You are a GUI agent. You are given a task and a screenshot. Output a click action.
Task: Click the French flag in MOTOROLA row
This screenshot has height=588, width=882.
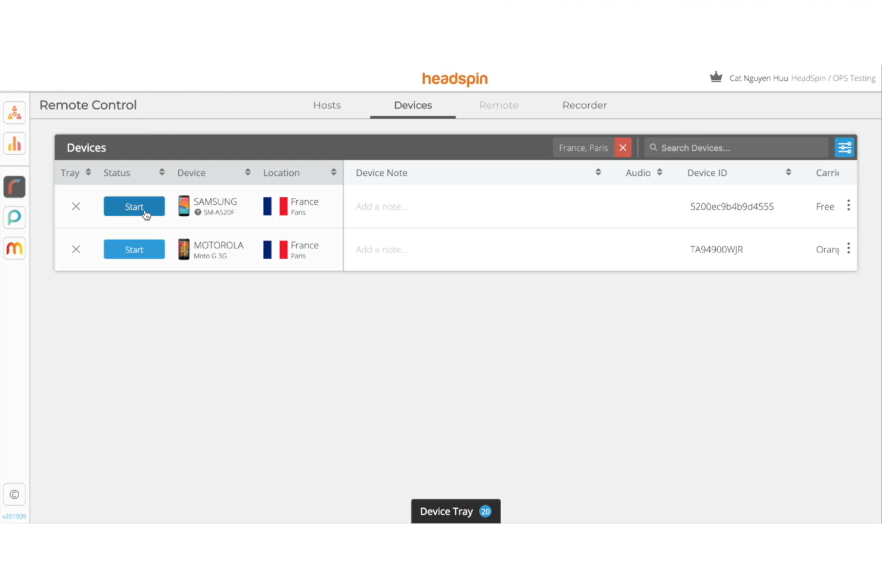tap(275, 249)
